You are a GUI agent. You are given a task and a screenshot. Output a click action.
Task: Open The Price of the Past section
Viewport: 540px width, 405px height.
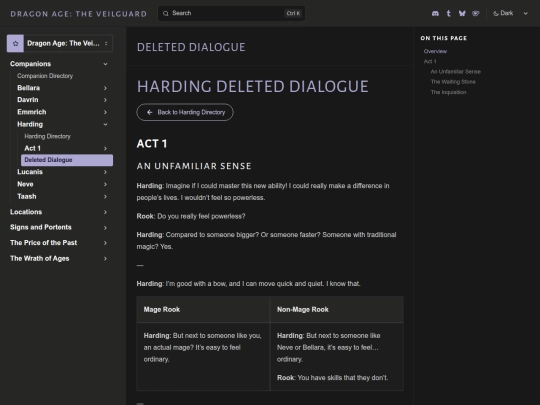44,243
